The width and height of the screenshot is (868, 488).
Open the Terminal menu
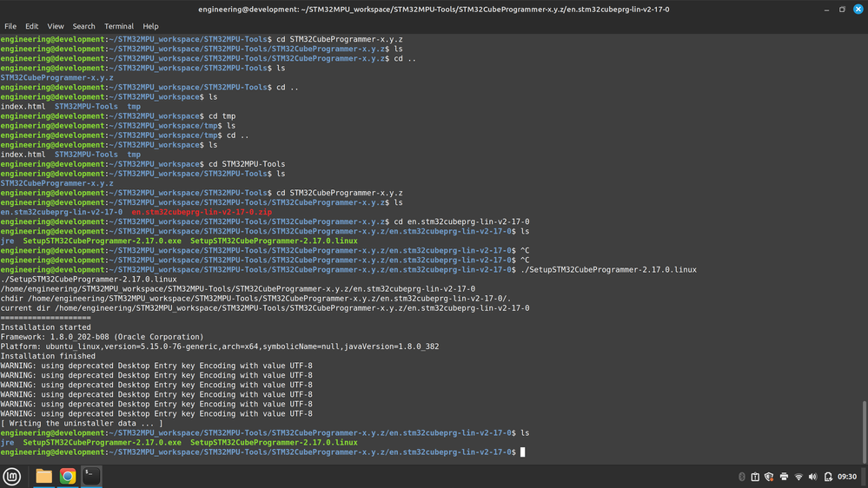pyautogui.click(x=119, y=26)
